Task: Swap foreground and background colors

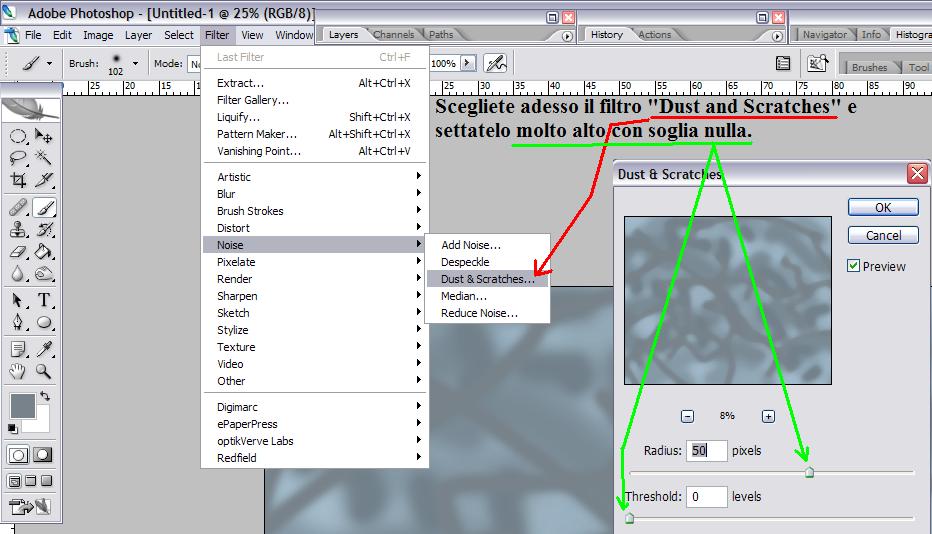Action: tap(45, 396)
